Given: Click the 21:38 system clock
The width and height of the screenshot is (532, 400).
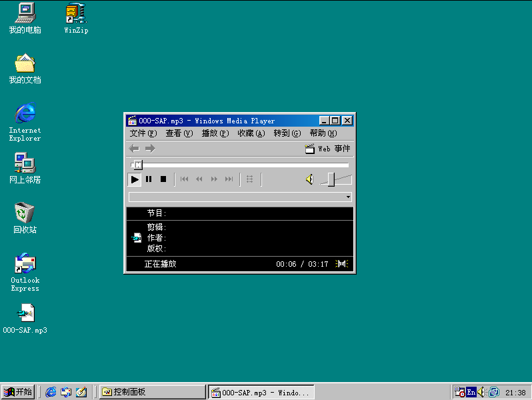Looking at the screenshot, I should (515, 393).
